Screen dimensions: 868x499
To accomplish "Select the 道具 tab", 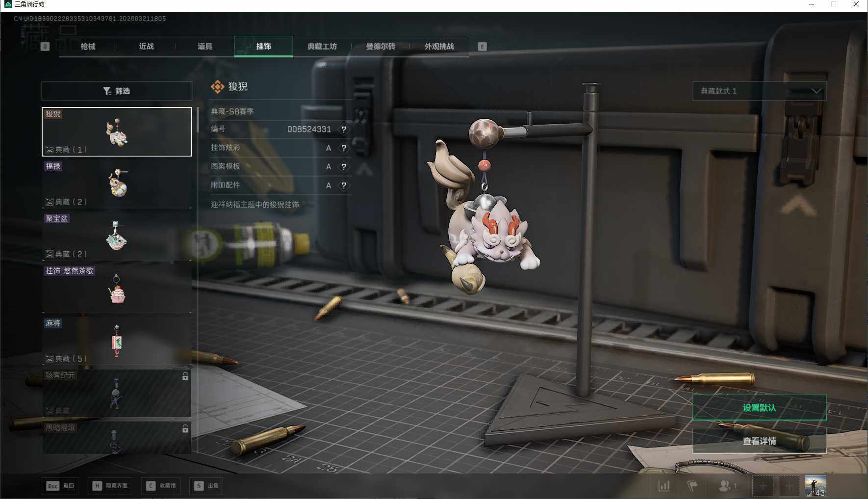I will [205, 47].
